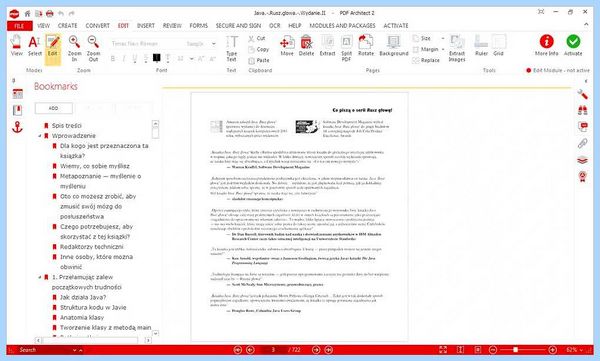600x361 pixels.
Task: Open the Background page tool
Action: 394,46
